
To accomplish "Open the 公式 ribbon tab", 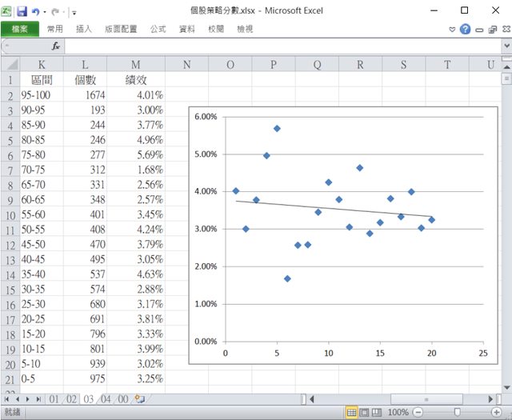I will coord(158,29).
